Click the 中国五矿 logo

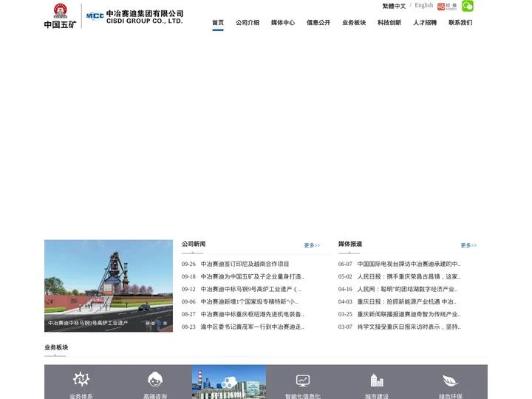pos(61,16)
